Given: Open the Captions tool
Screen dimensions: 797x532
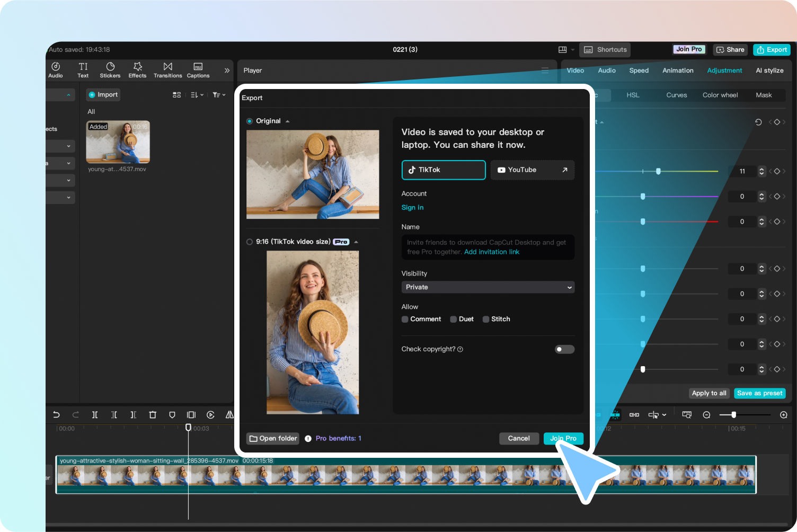Looking at the screenshot, I should pos(198,70).
